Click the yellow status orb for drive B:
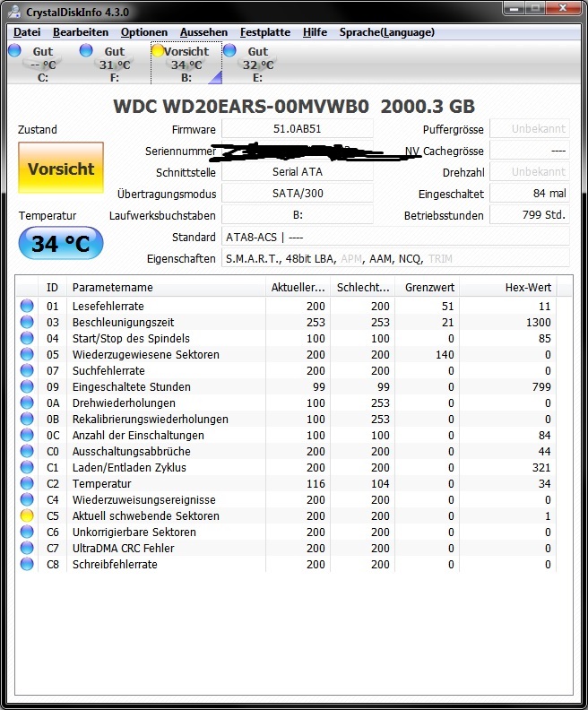This screenshot has height=710, width=588. pyautogui.click(x=158, y=50)
